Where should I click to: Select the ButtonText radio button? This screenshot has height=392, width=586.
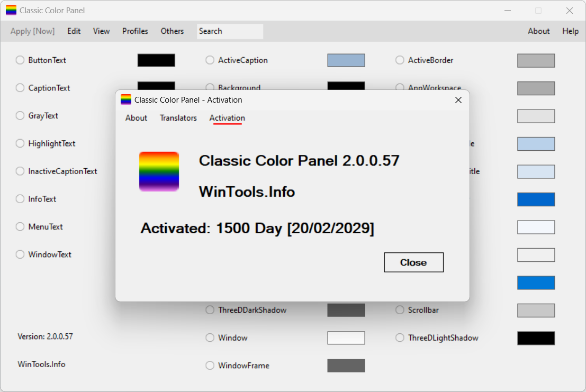coord(20,60)
